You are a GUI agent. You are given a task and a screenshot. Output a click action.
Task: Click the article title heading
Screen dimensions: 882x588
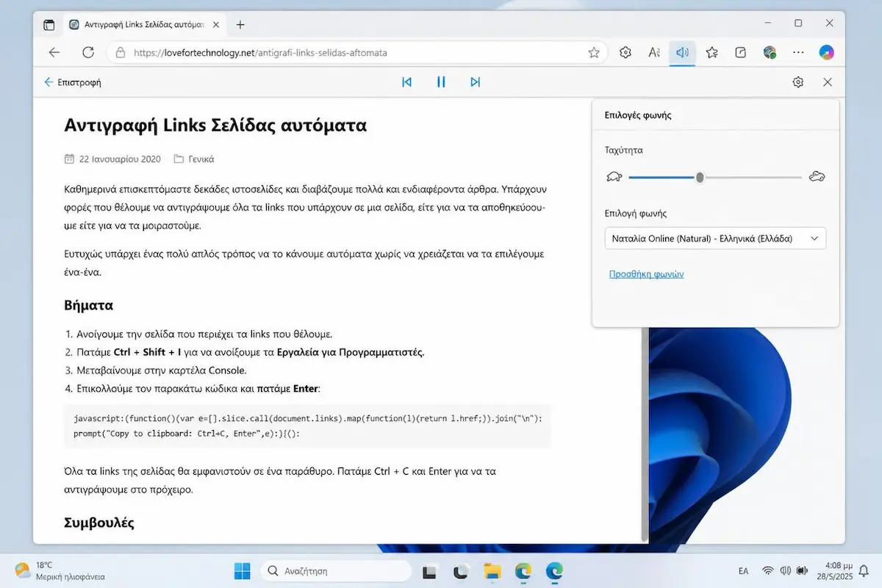coord(216,125)
